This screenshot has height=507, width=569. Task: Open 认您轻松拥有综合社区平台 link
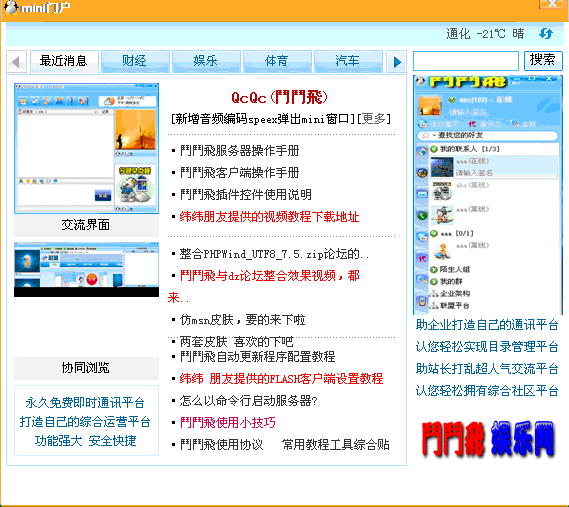(x=487, y=391)
